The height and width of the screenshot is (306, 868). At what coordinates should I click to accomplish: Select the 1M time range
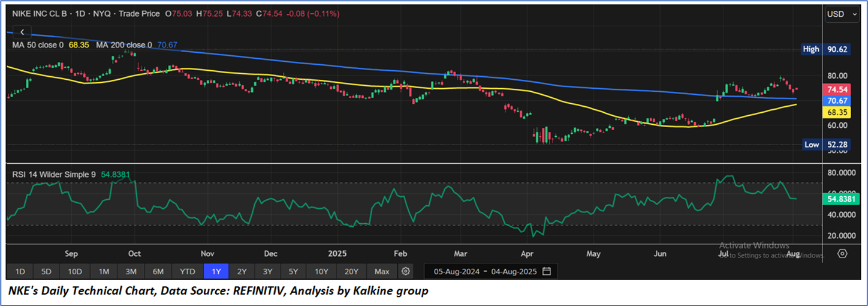pos(104,271)
